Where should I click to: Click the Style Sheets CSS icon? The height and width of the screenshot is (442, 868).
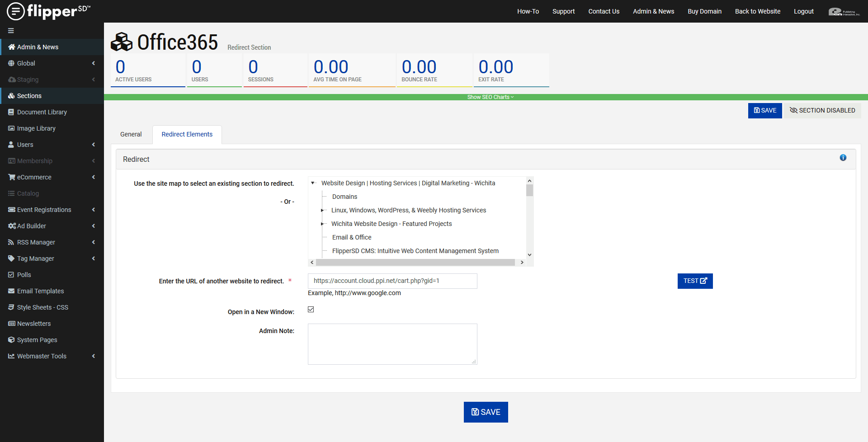point(11,307)
